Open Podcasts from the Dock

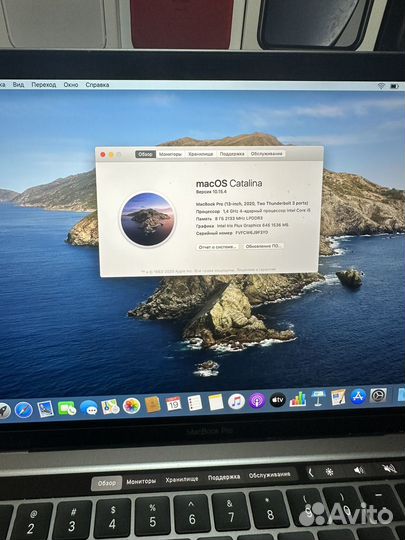[x=257, y=401]
